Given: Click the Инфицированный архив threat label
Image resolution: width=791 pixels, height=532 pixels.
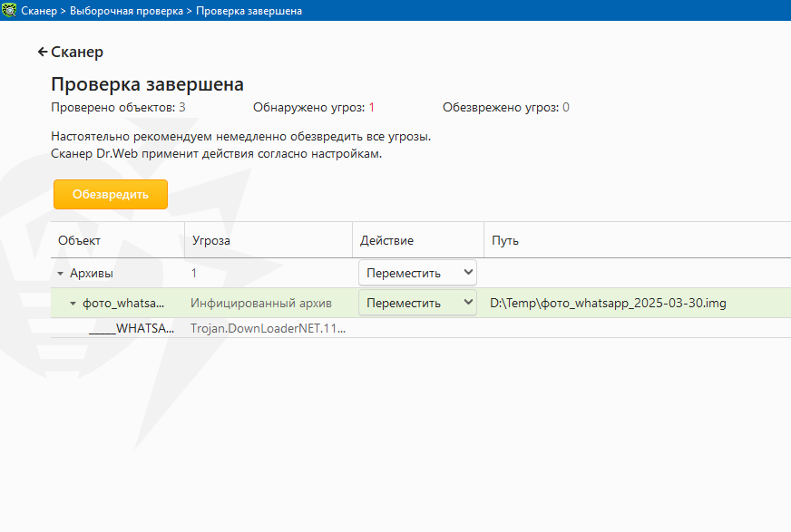Looking at the screenshot, I should click(x=261, y=304).
